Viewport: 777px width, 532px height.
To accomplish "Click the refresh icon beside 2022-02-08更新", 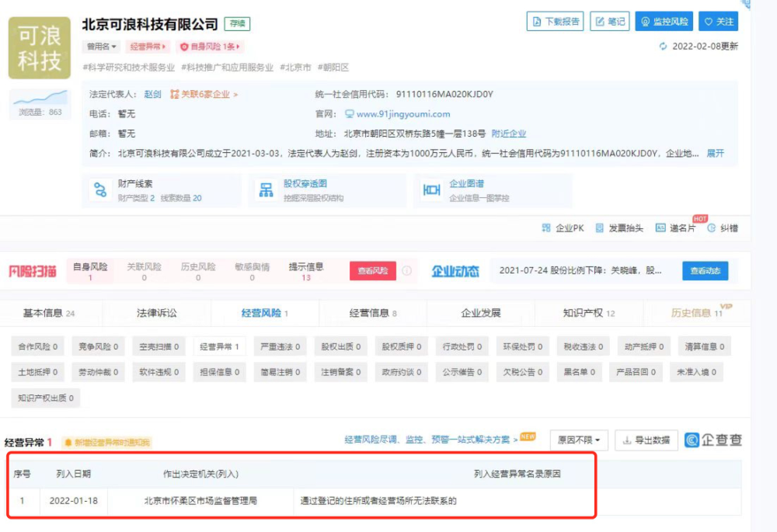I will pyautogui.click(x=663, y=46).
